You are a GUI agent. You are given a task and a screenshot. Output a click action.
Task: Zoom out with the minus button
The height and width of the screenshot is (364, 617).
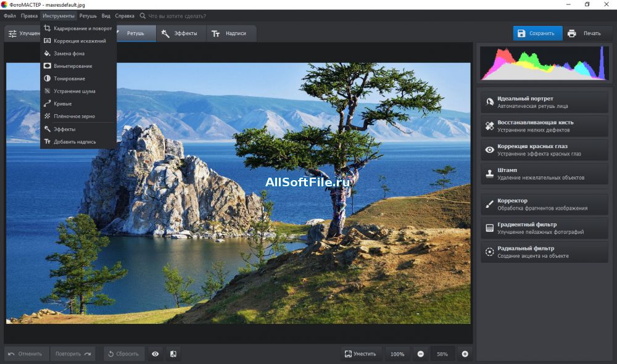point(421,354)
